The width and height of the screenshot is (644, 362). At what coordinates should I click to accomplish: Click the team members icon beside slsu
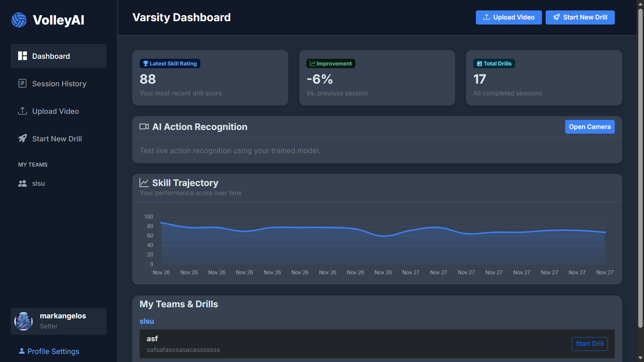[x=22, y=183]
